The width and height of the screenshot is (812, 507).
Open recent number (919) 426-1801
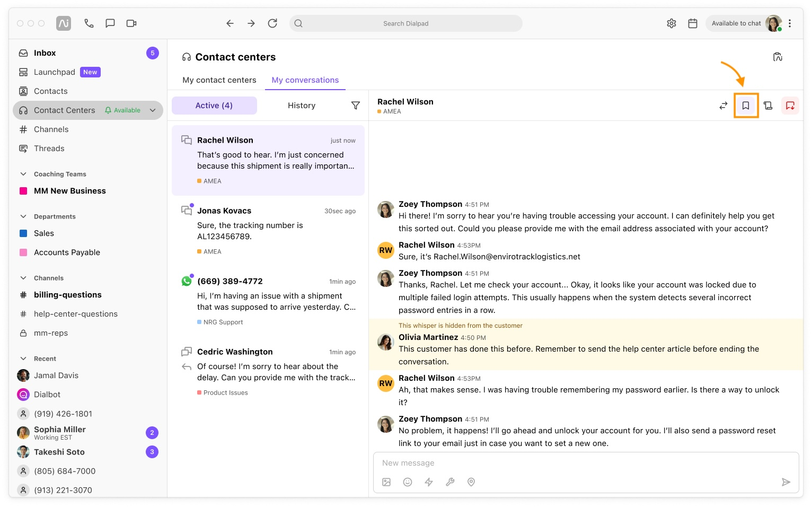[x=88, y=414]
